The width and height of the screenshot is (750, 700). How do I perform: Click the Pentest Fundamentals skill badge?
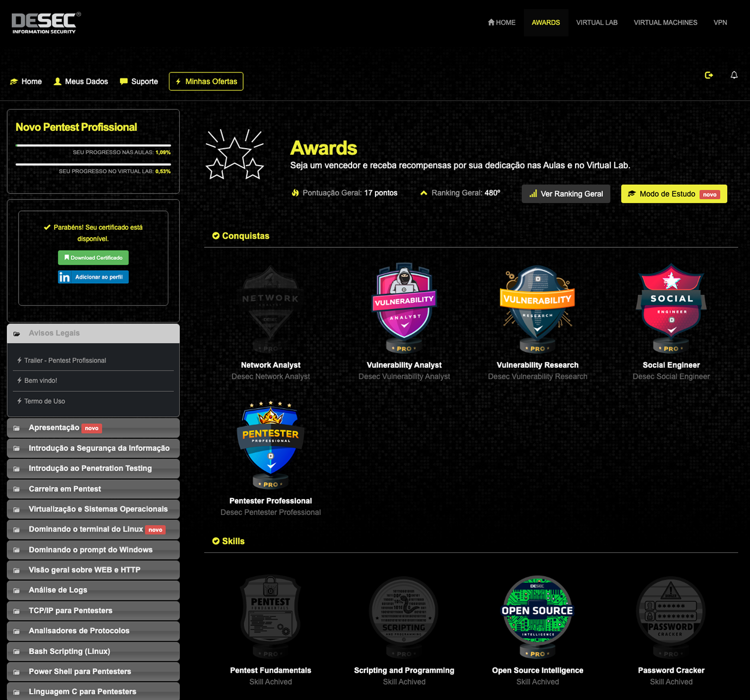pyautogui.click(x=271, y=617)
